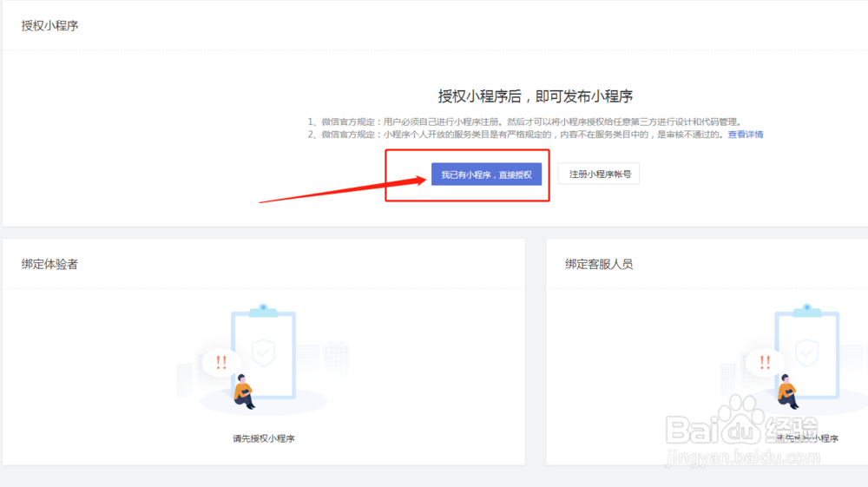The width and height of the screenshot is (868, 487).
Task: Click the 请先授权小程序 text under 绑定体验者
Action: tap(264, 438)
